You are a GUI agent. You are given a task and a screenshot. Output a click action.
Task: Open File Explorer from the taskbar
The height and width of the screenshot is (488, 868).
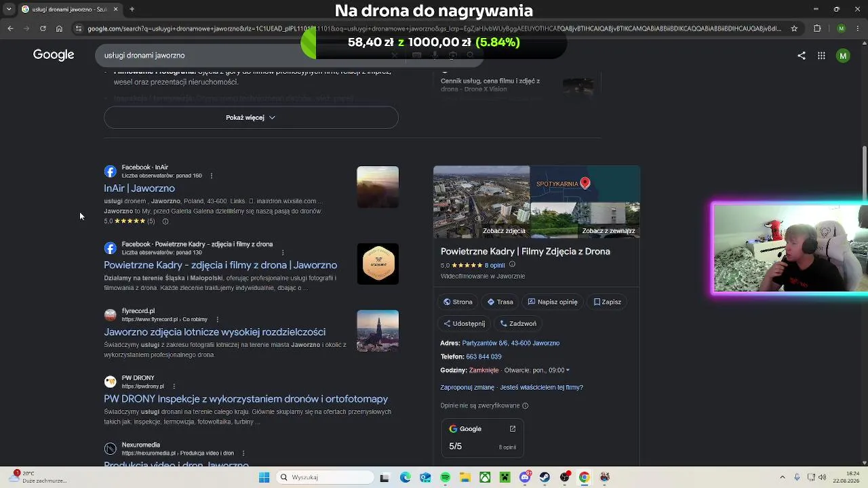pos(465,477)
